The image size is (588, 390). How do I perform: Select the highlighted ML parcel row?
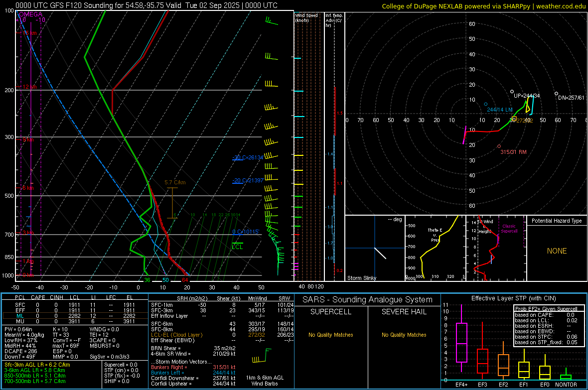click(x=75, y=316)
